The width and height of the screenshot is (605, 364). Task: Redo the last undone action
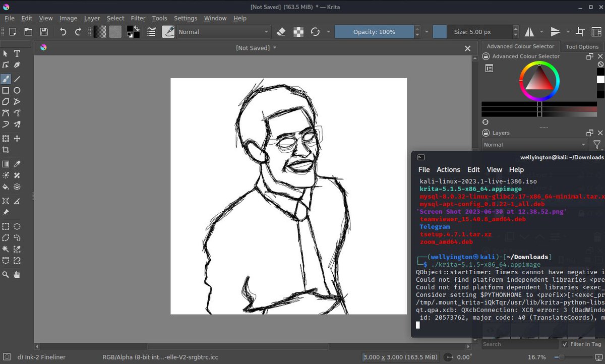(78, 32)
